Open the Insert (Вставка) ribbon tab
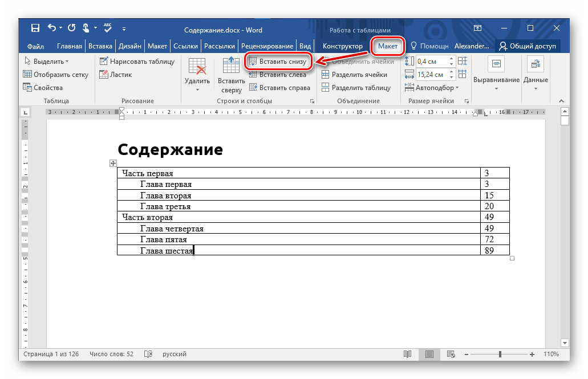The image size is (588, 379). [x=100, y=46]
